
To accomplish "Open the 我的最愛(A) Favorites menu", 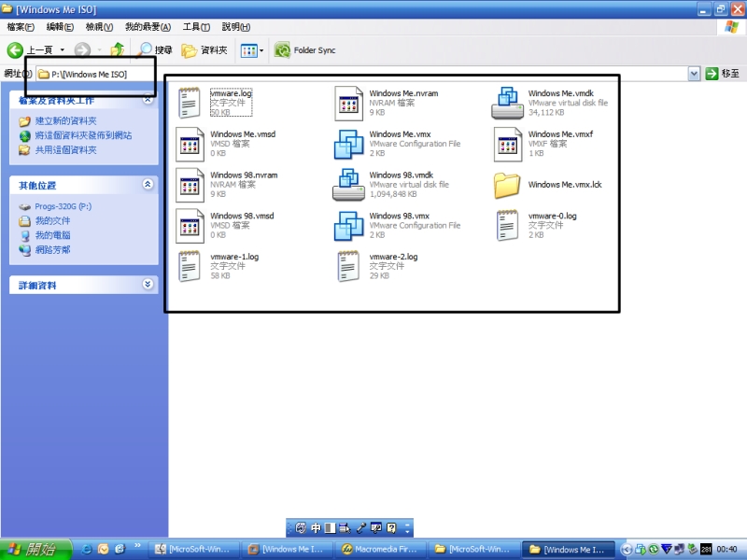I will 148,27.
